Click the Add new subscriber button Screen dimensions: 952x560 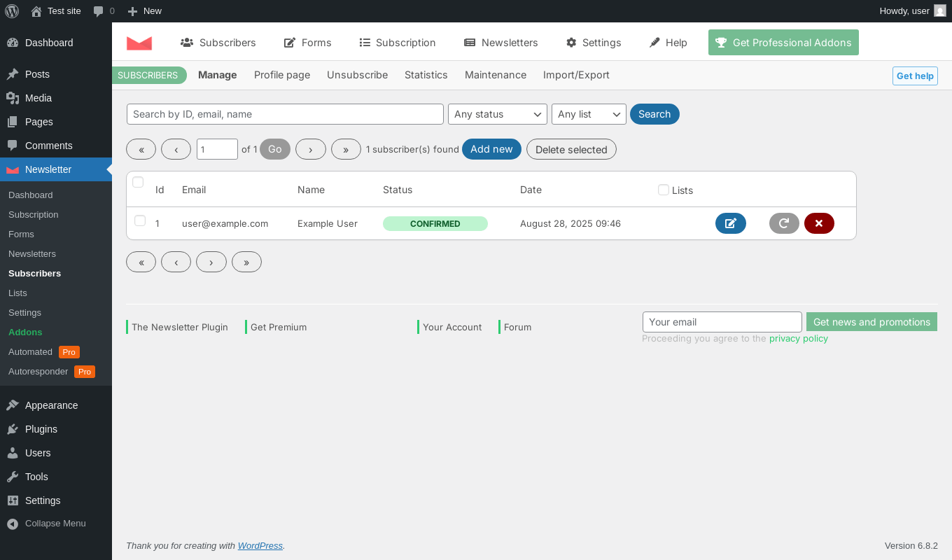[491, 149]
